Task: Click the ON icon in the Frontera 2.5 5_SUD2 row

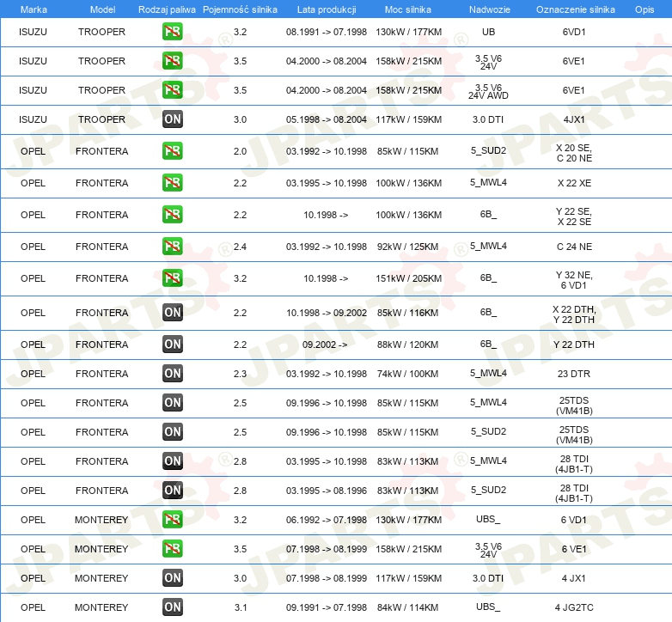Action: click(173, 431)
